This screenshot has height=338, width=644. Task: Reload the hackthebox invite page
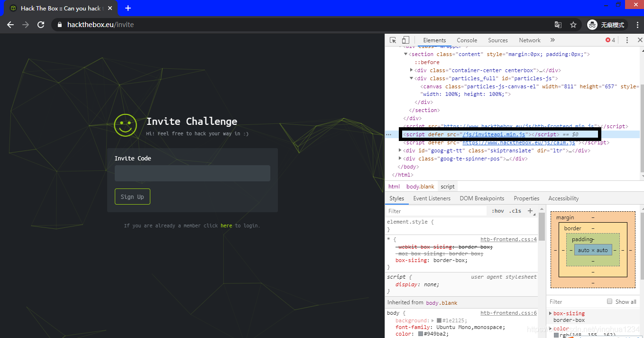tap(41, 25)
